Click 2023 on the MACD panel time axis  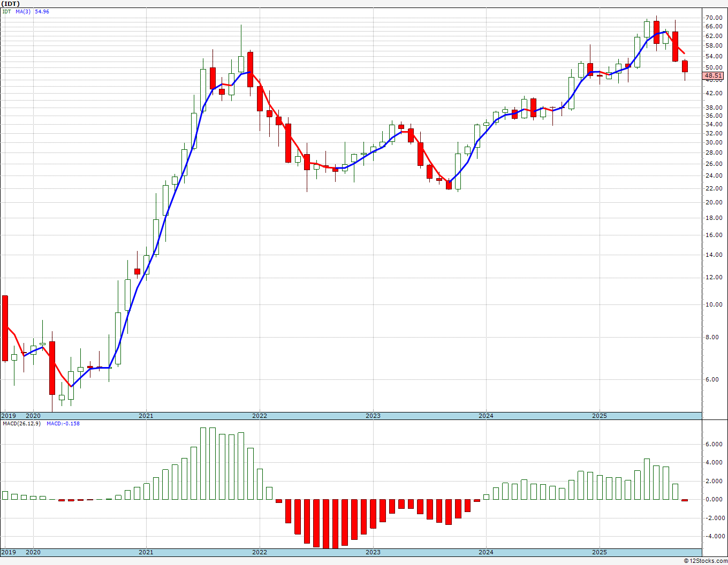(x=373, y=552)
